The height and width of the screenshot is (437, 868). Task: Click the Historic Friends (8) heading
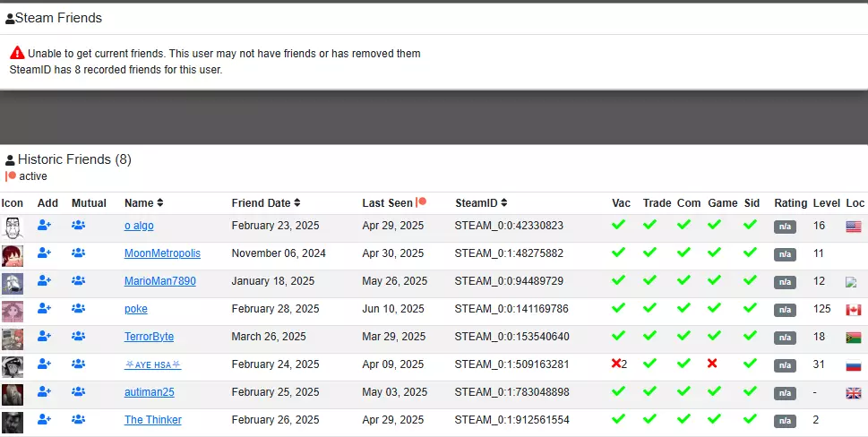(x=68, y=159)
